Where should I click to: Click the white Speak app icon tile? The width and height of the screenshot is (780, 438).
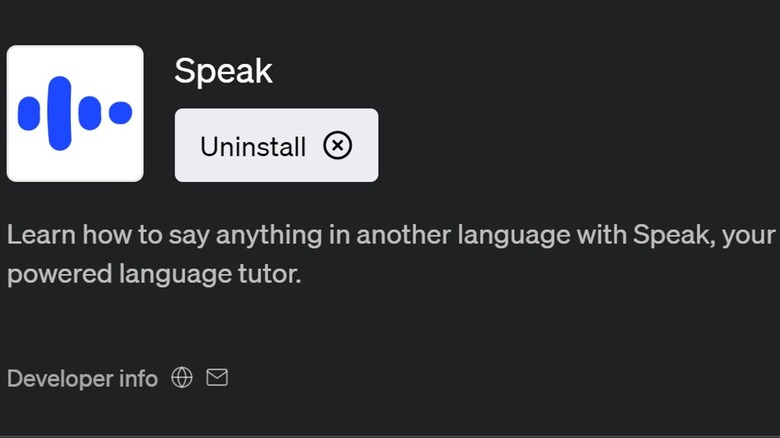coord(75,113)
